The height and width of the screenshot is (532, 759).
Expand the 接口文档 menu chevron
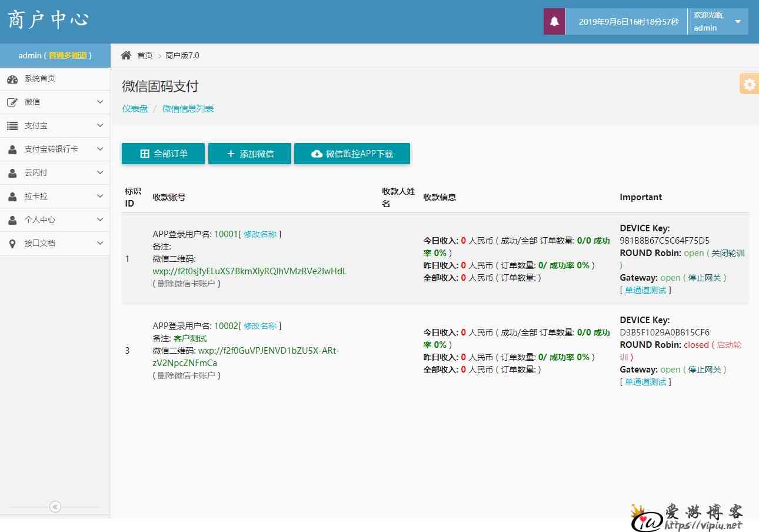point(100,243)
